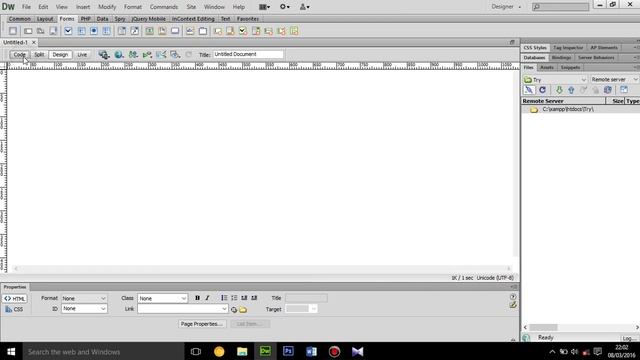Toggle Unordered List in Properties panel
640x360 pixels.
[x=224, y=298]
